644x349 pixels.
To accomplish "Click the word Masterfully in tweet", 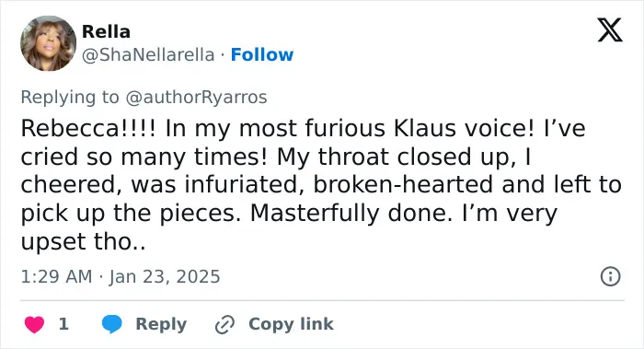I will click(x=315, y=214).
